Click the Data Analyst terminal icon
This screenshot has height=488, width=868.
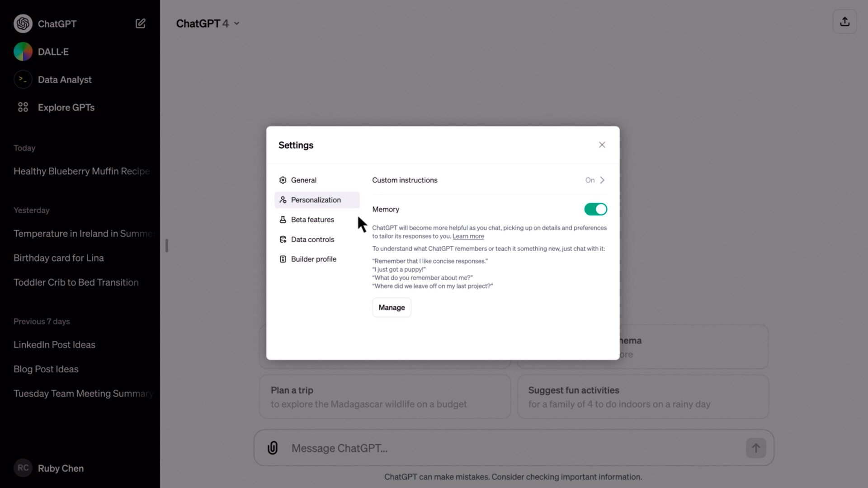(23, 79)
